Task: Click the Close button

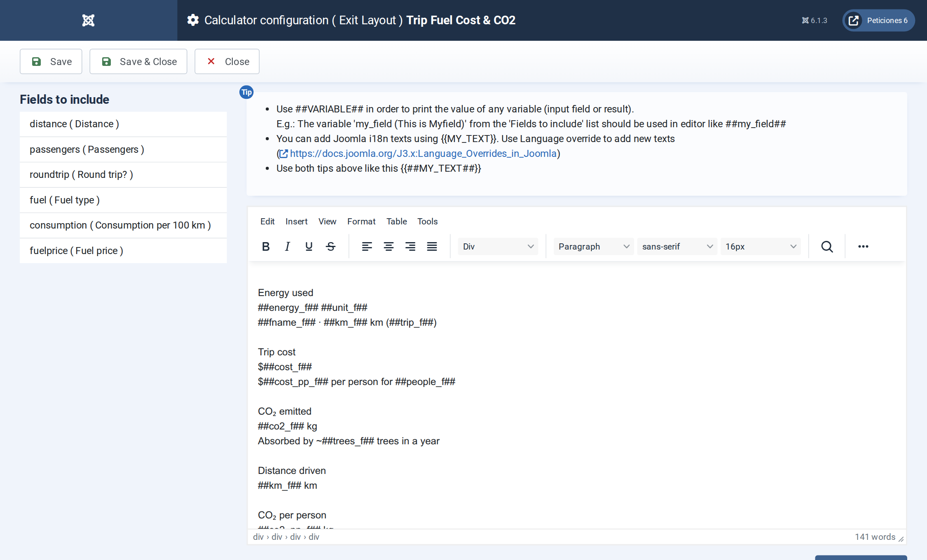Action: click(227, 61)
